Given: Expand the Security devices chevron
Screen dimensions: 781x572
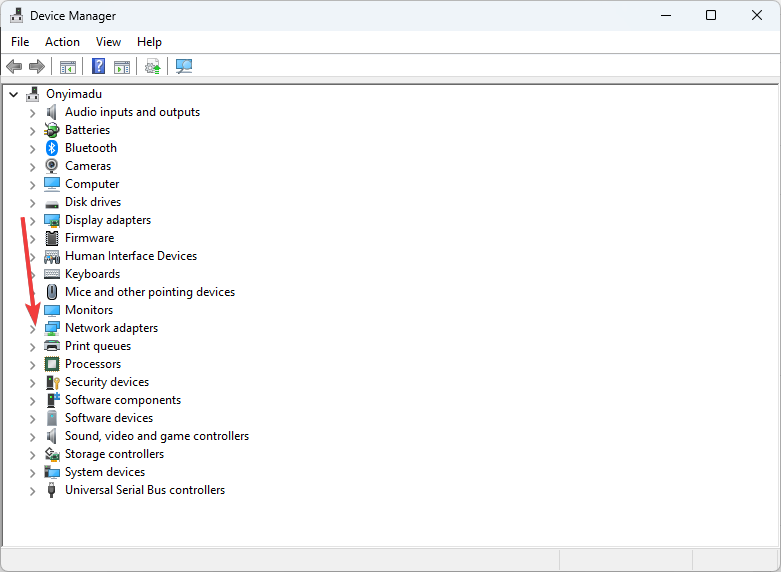Looking at the screenshot, I should coord(32,383).
